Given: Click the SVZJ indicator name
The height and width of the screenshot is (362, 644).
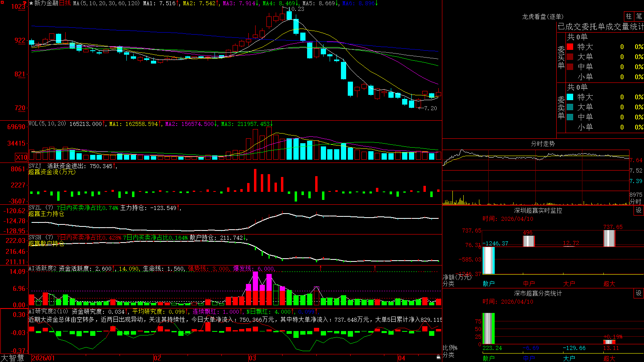Looking at the screenshot, I should pos(35,166).
